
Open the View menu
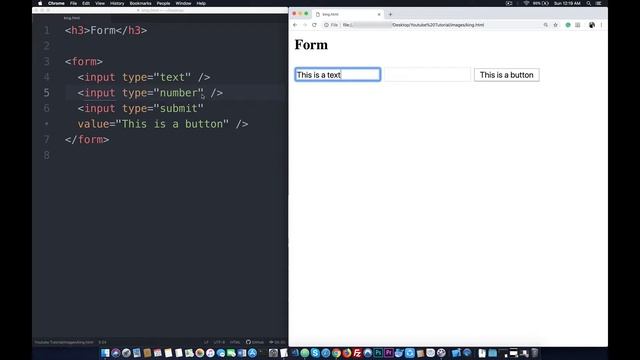coord(100,3)
